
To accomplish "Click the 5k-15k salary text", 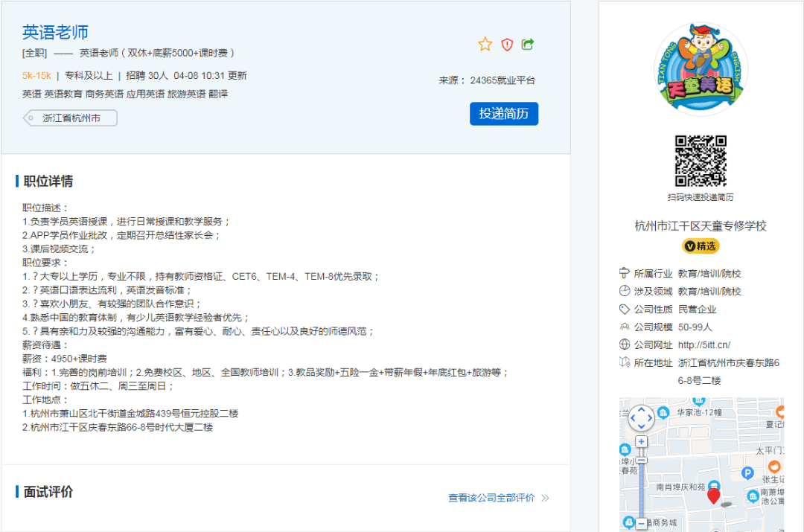I will pos(36,75).
